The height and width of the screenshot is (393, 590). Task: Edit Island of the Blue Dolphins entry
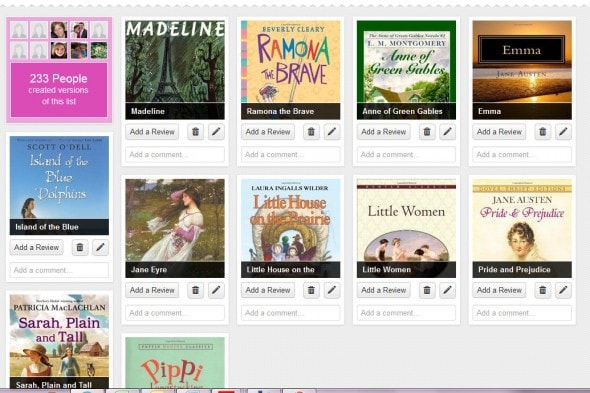tap(100, 247)
